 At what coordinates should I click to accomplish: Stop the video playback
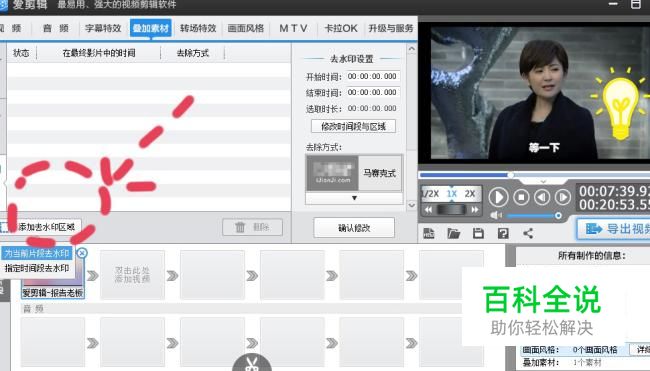click(x=521, y=197)
